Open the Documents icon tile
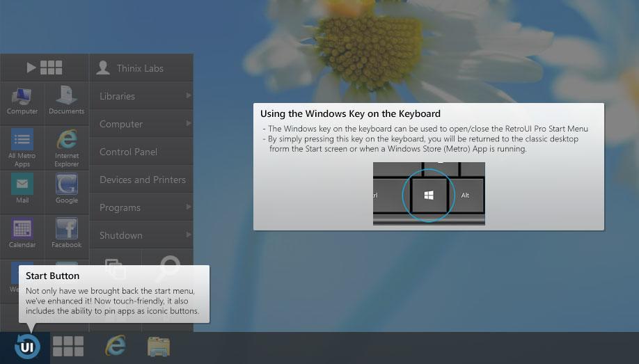 pyautogui.click(x=66, y=100)
